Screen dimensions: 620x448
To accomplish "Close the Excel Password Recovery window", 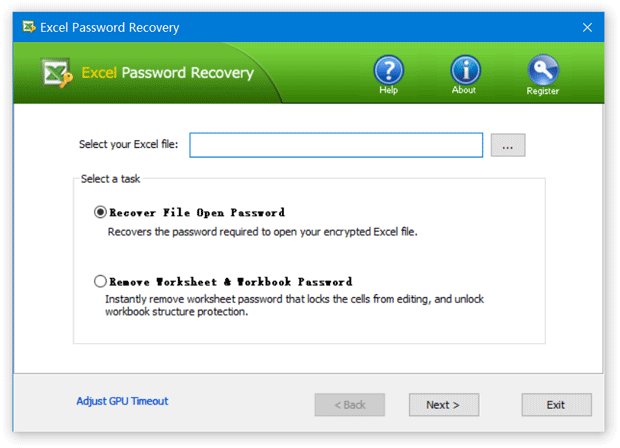I will (587, 27).
